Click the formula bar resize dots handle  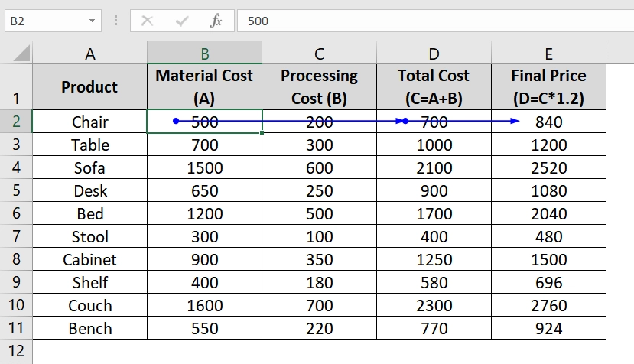115,21
